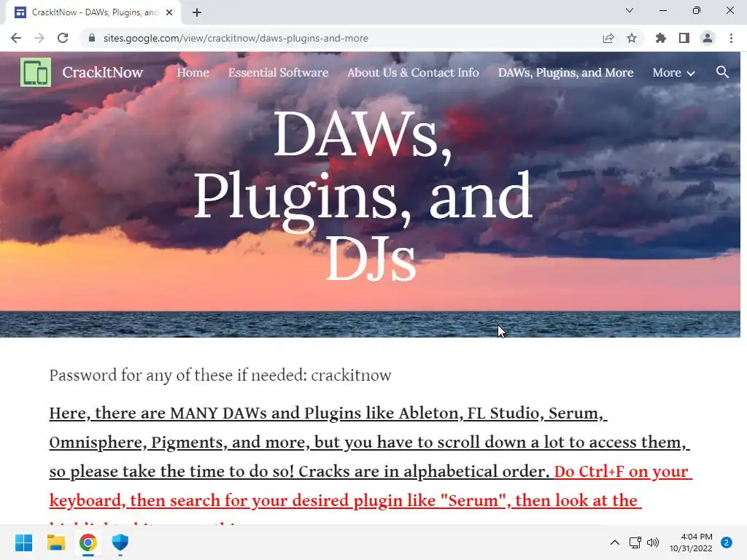This screenshot has width=747, height=560.
Task: Click the browser back arrow
Action: coord(16,38)
